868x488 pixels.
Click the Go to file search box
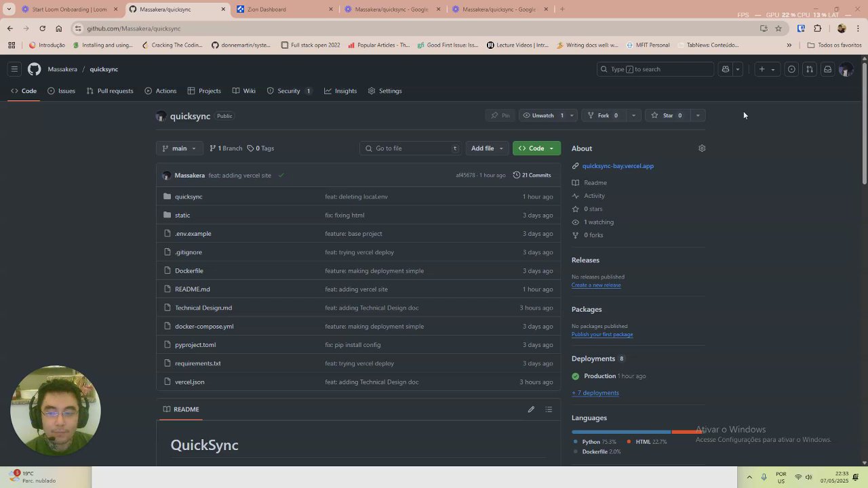(410, 148)
